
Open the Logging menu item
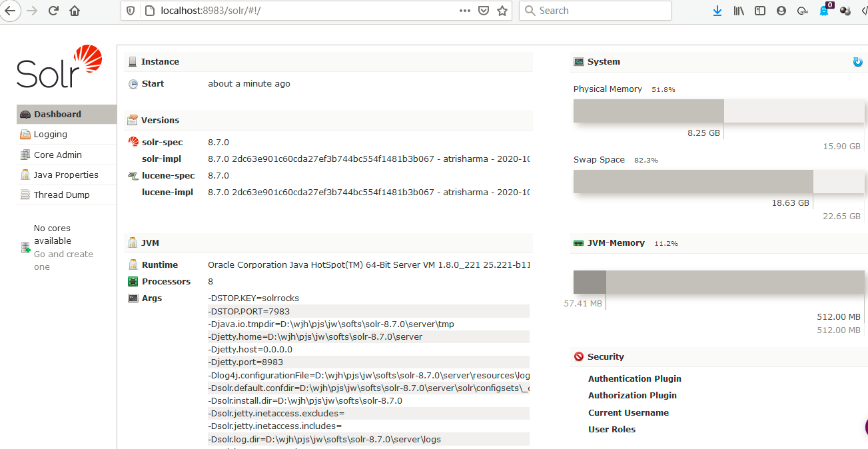pyautogui.click(x=67, y=134)
